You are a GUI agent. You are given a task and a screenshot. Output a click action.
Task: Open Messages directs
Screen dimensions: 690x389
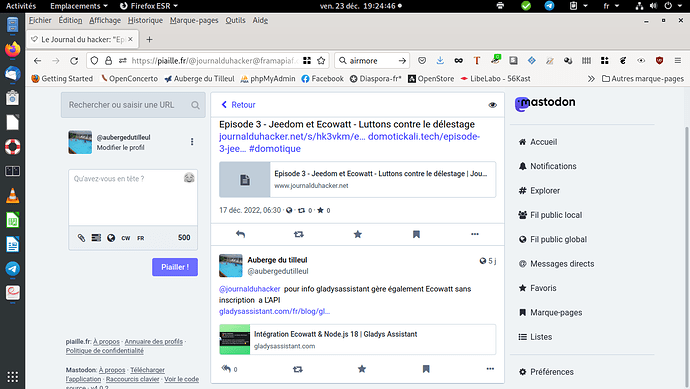pos(556,264)
